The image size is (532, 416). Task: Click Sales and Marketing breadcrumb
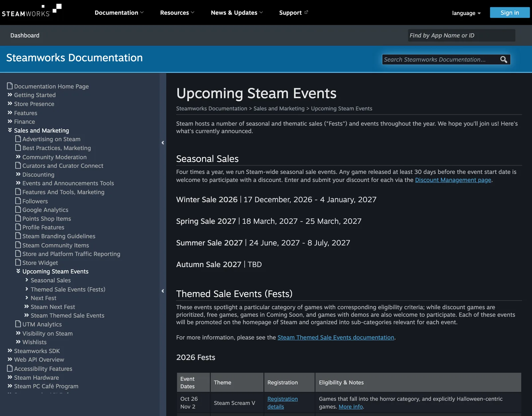279,108
